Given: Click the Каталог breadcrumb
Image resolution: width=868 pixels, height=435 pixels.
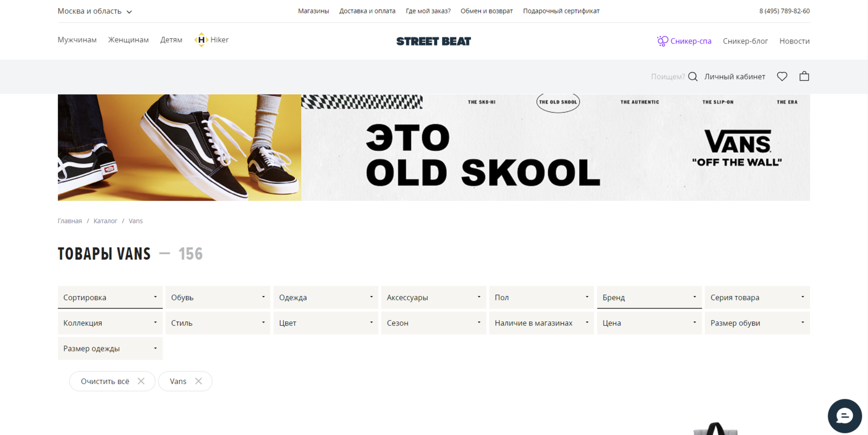Looking at the screenshot, I should tap(105, 221).
